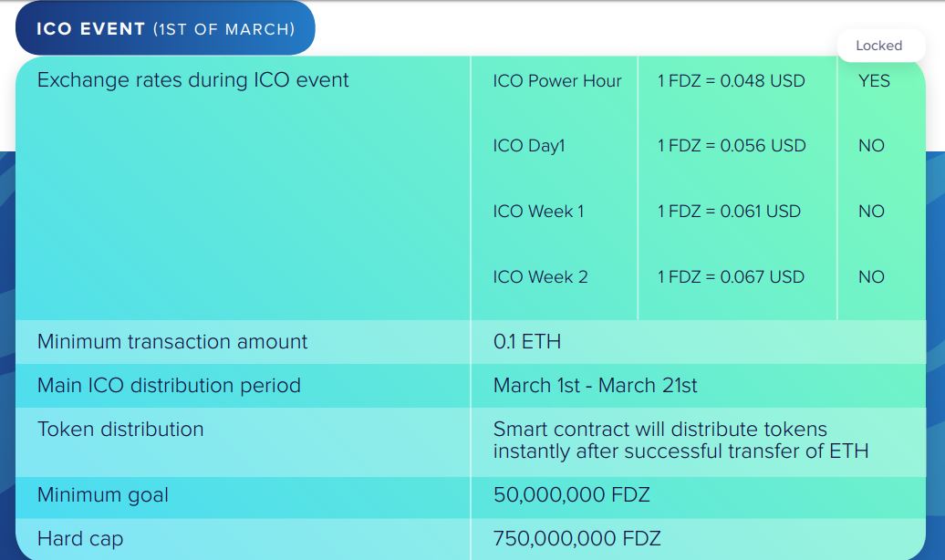Screen dimensions: 945x560
Task: Click the ICO Week 1 label
Action: point(538,212)
